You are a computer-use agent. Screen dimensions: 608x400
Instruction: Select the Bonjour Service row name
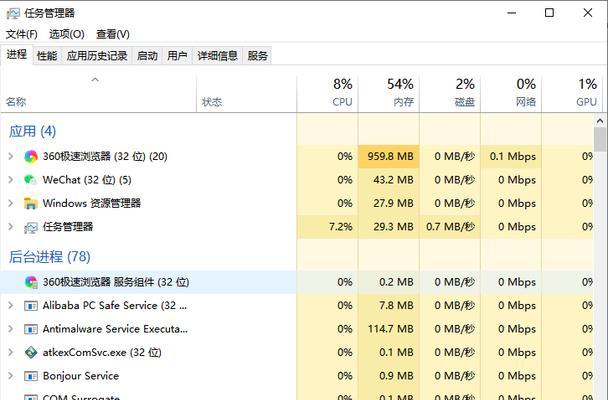tap(81, 376)
